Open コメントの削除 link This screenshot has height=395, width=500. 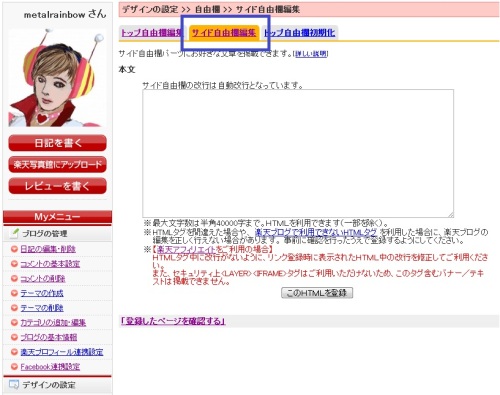tap(43, 279)
